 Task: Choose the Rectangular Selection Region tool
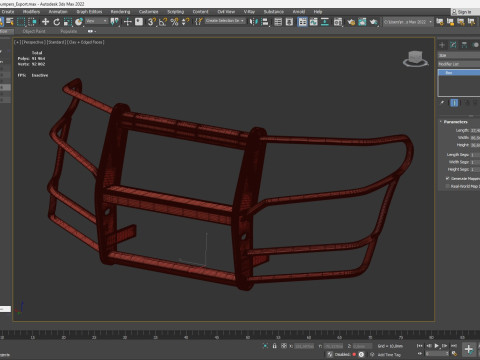21,22
